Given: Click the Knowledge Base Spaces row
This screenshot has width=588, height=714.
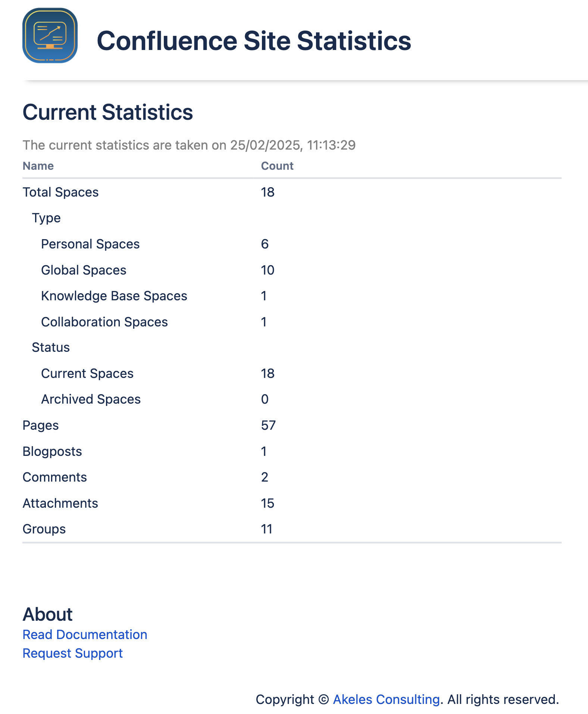Looking at the screenshot, I should click(x=114, y=296).
